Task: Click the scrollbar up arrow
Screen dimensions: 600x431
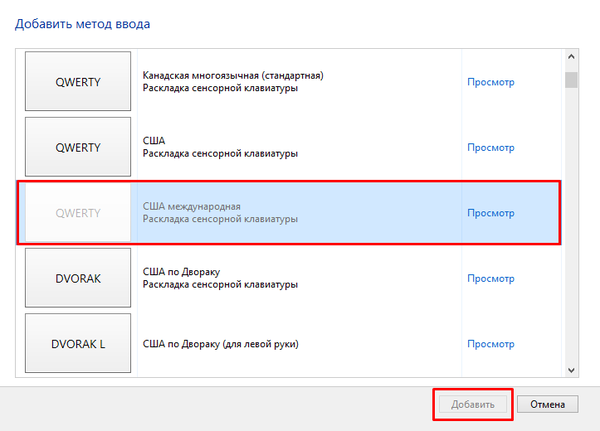Action: tap(571, 57)
